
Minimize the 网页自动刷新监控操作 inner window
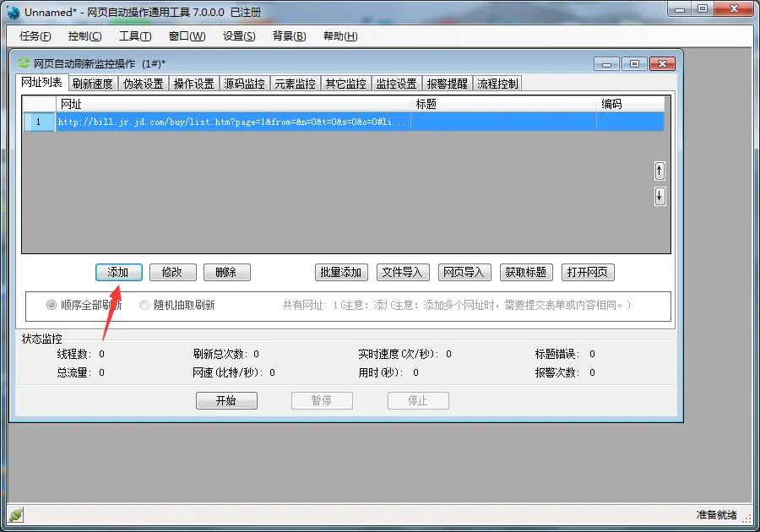pos(606,64)
